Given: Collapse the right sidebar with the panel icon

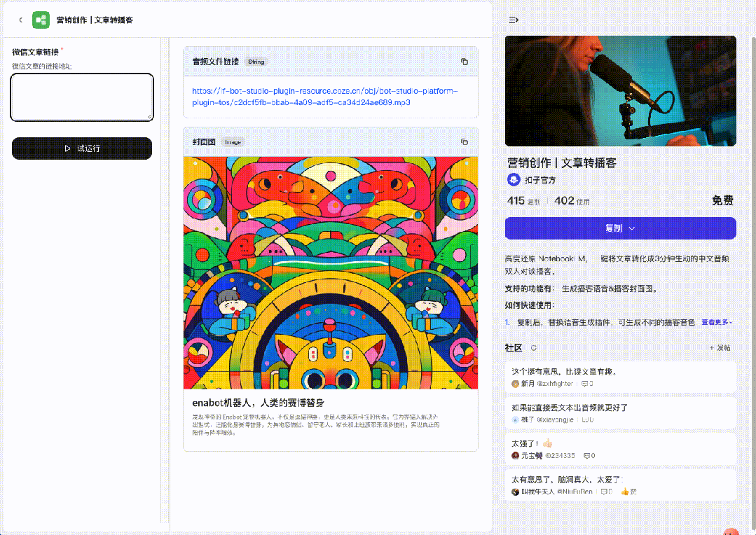Looking at the screenshot, I should [x=514, y=20].
